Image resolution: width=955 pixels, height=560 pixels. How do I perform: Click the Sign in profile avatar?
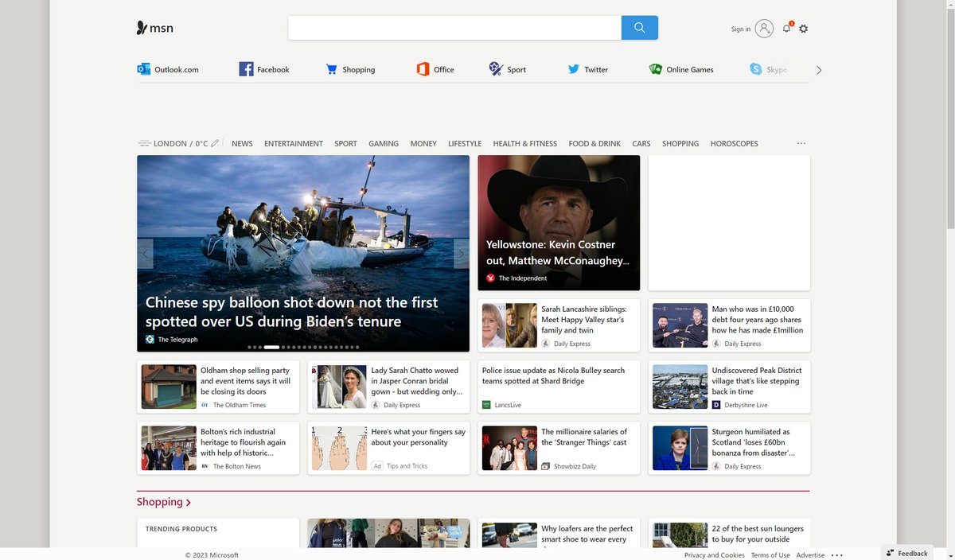(x=764, y=29)
